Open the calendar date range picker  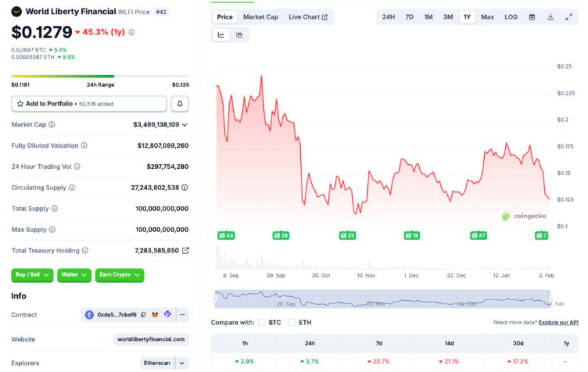pyautogui.click(x=532, y=17)
